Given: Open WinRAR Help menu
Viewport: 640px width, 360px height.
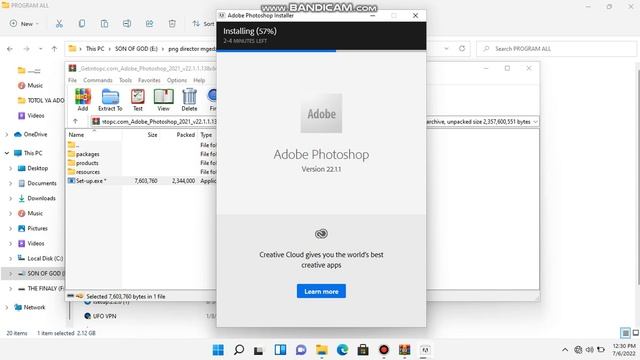Looking at the screenshot, I should [x=199, y=80].
